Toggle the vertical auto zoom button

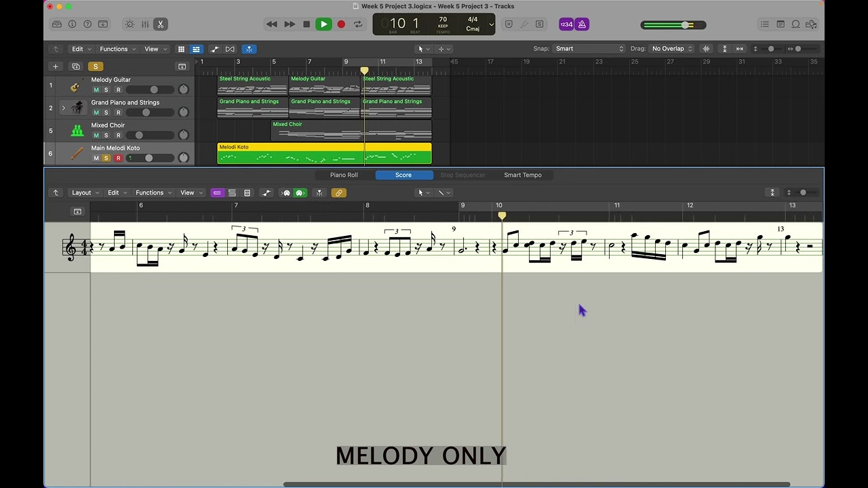click(x=724, y=49)
